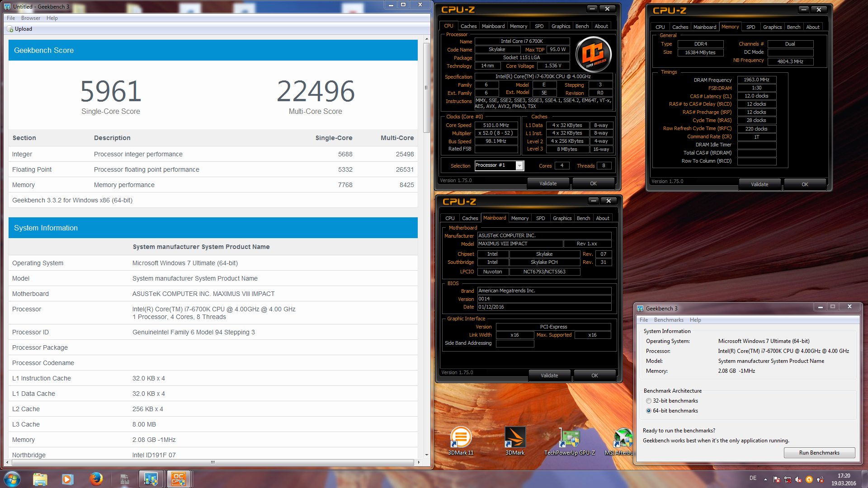The width and height of the screenshot is (868, 488).
Task: Click the orange Avast tray icon
Action: coord(809,479)
